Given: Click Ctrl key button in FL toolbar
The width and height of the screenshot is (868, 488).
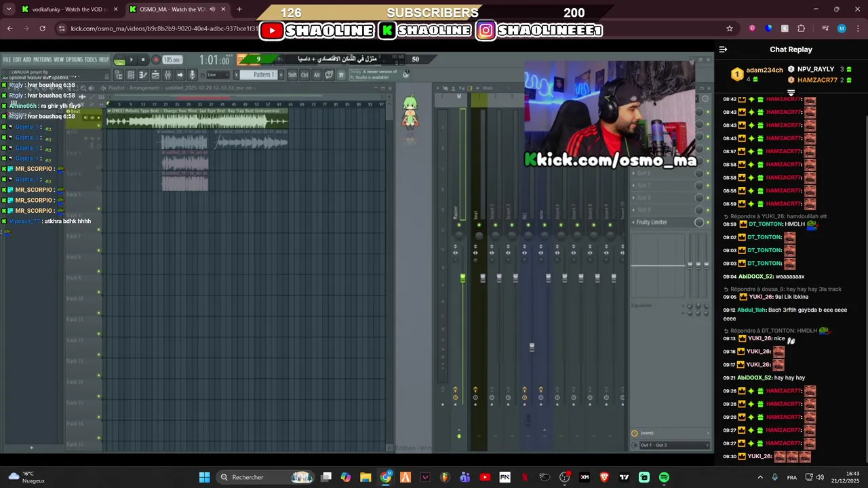Looking at the screenshot, I should coord(304,75).
